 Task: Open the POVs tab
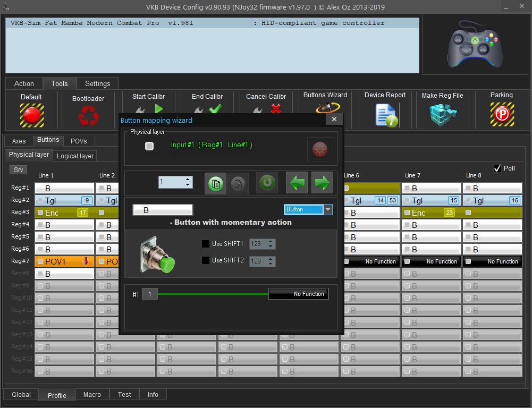79,141
